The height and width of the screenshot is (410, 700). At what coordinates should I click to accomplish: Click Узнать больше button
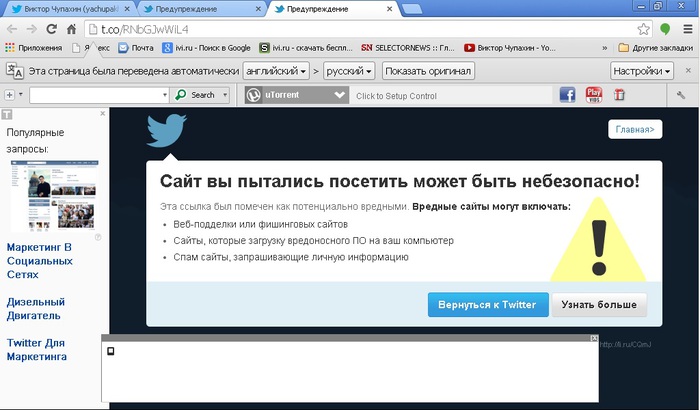(x=599, y=305)
